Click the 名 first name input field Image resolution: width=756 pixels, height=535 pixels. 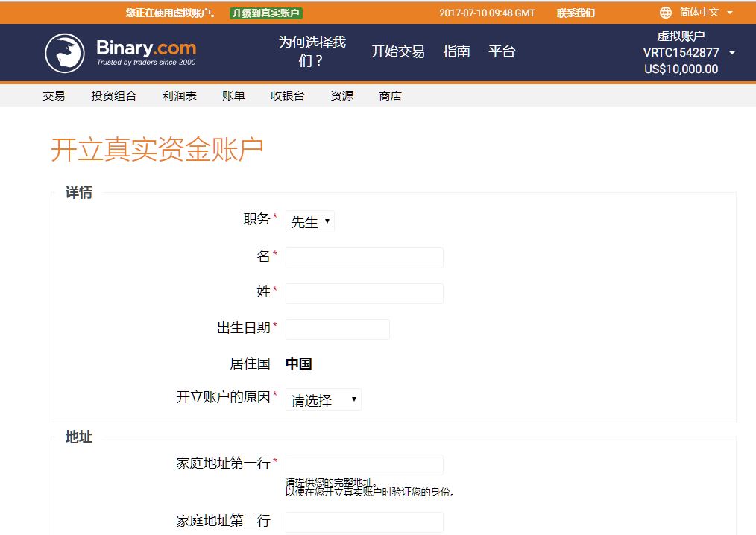click(x=364, y=258)
